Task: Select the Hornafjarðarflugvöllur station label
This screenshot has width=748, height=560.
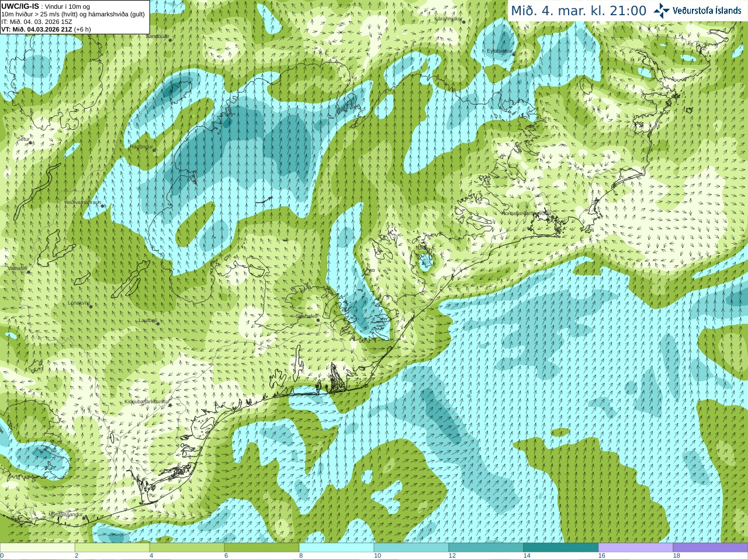Action: coord(526,213)
